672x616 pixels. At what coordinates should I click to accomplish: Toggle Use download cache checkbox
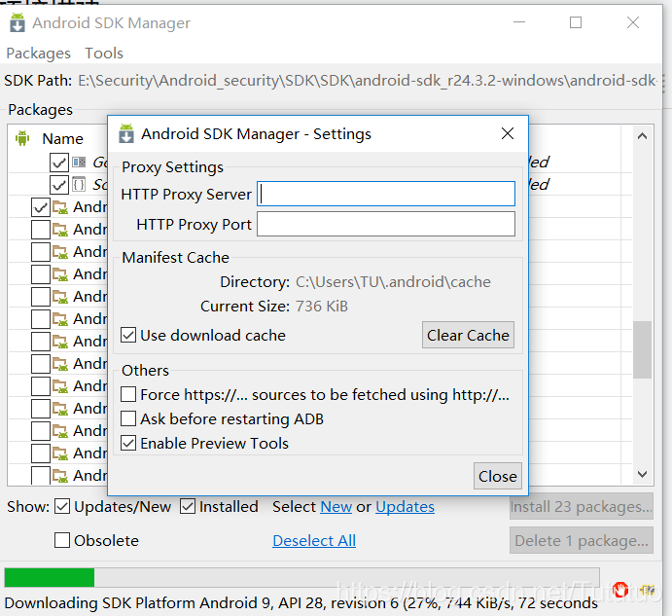point(128,335)
